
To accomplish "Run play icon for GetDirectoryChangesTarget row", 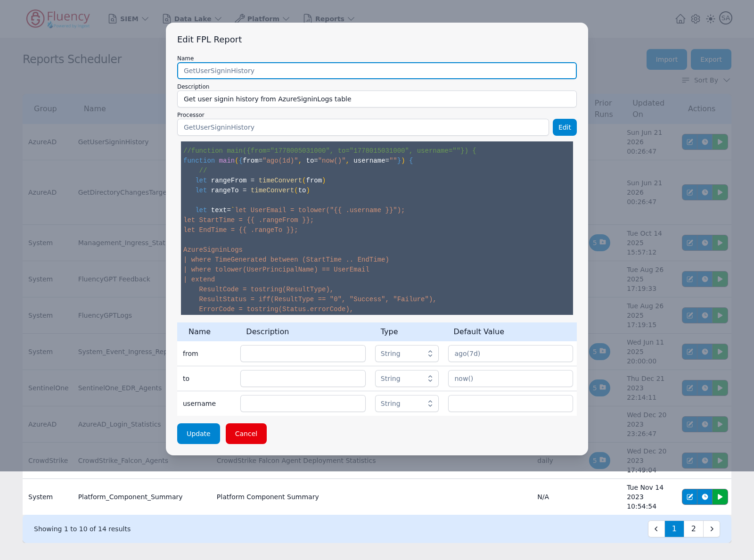I will (720, 192).
